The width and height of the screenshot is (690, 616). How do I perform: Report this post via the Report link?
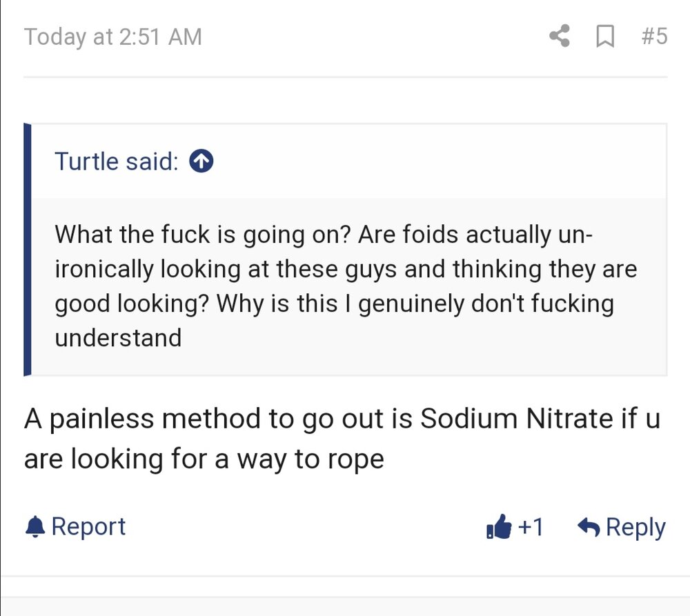(x=88, y=526)
